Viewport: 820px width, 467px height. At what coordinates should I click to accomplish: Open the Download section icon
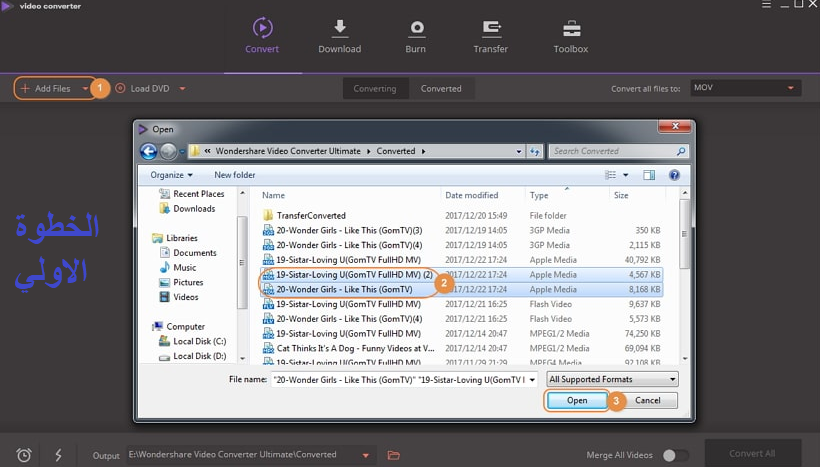point(340,28)
